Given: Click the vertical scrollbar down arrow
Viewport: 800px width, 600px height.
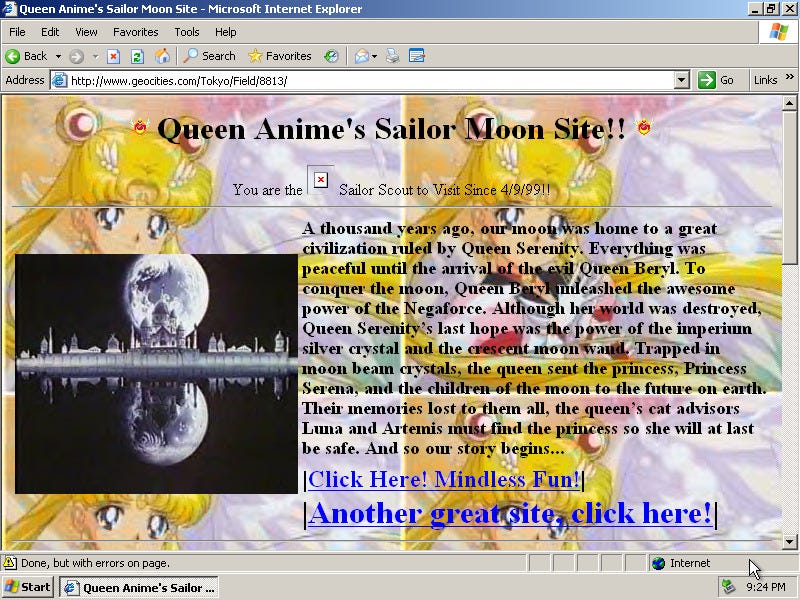Looking at the screenshot, I should (x=789, y=541).
